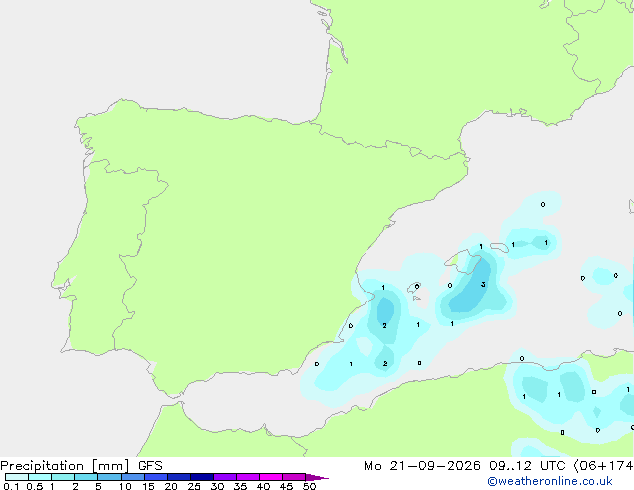Select the 0.1–0.5 mm palest legend swatch
The height and width of the screenshot is (490, 634).
[x=17, y=477]
